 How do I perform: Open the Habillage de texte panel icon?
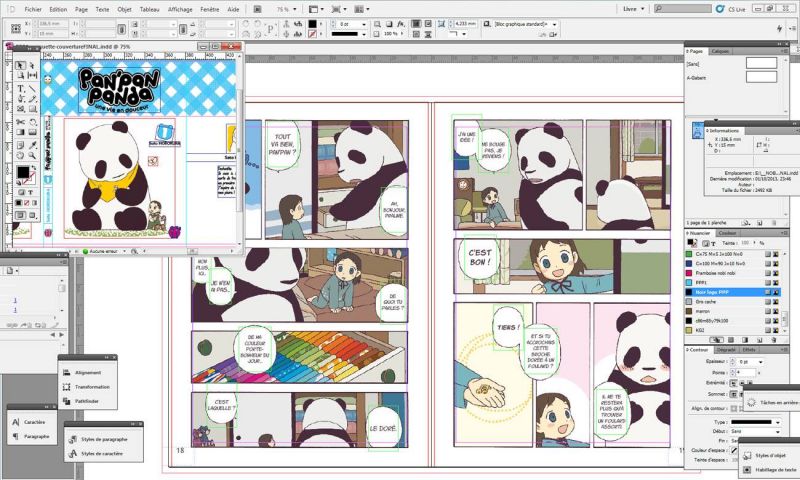click(747, 469)
